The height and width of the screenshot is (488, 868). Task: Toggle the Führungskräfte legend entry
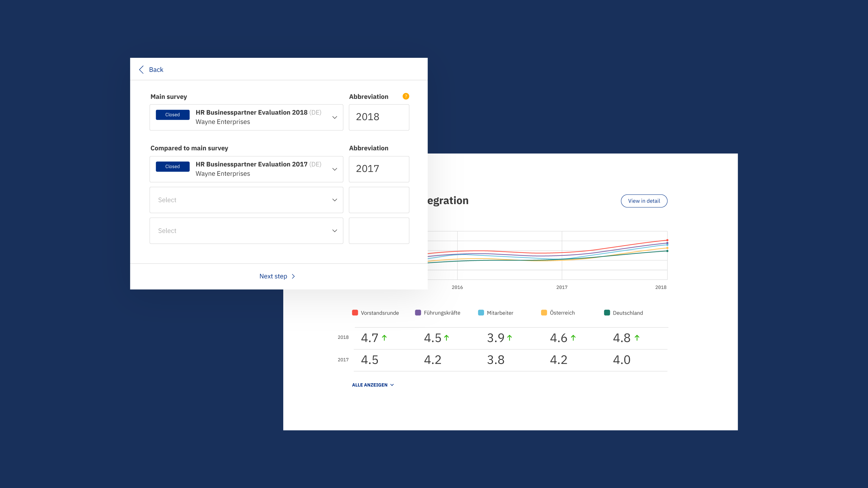coord(437,313)
